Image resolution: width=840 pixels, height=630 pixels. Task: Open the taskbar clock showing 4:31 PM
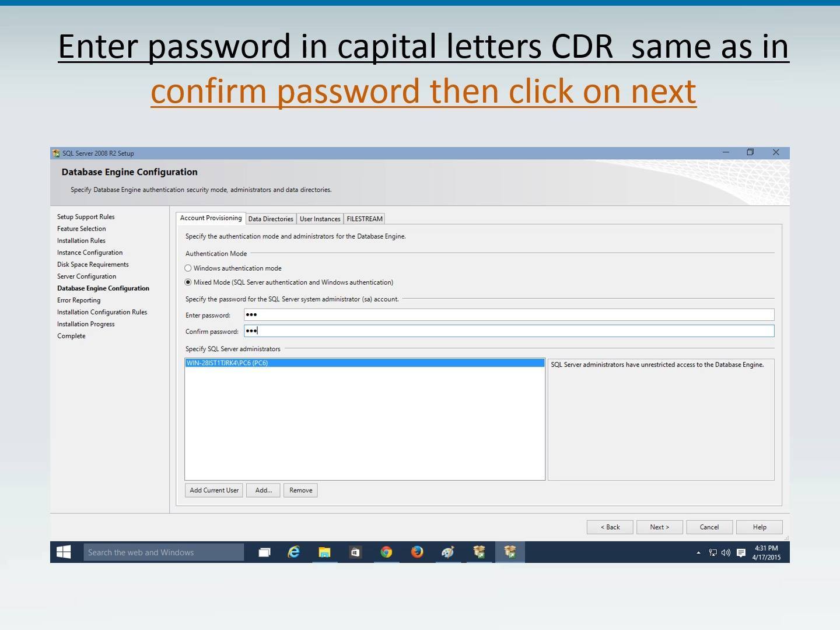(766, 552)
